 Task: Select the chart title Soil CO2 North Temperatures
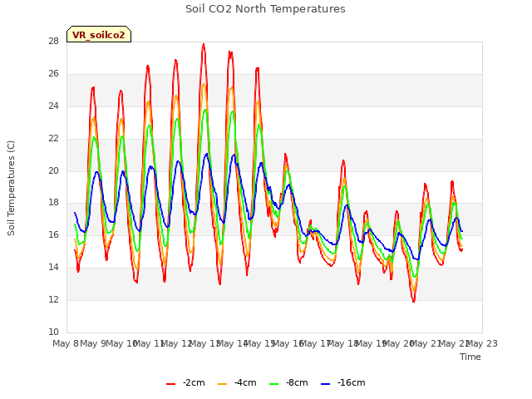click(x=265, y=9)
